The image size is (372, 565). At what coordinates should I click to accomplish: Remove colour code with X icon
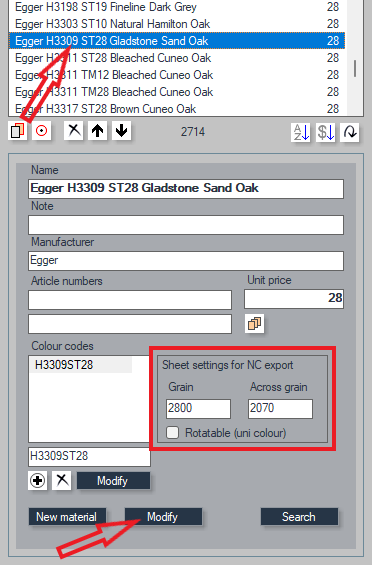(62, 480)
